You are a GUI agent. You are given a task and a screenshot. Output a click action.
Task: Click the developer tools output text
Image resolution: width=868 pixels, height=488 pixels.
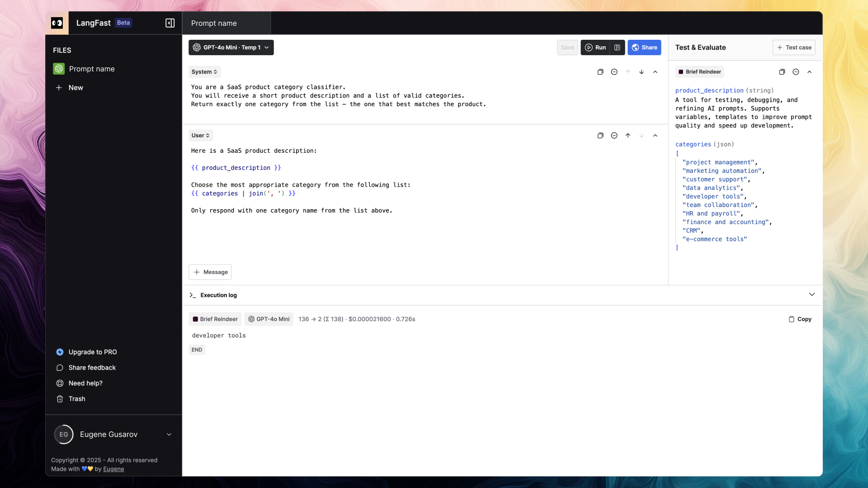219,335
